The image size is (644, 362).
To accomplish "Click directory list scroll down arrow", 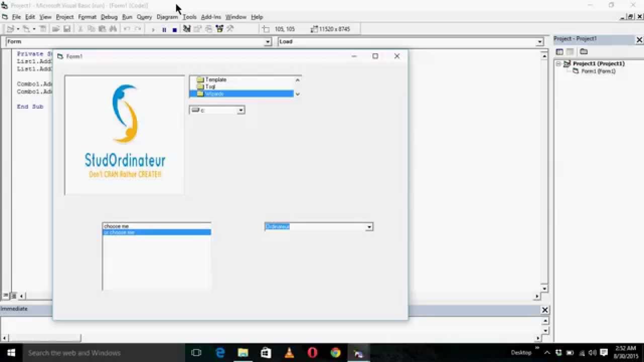I will pos(297,94).
